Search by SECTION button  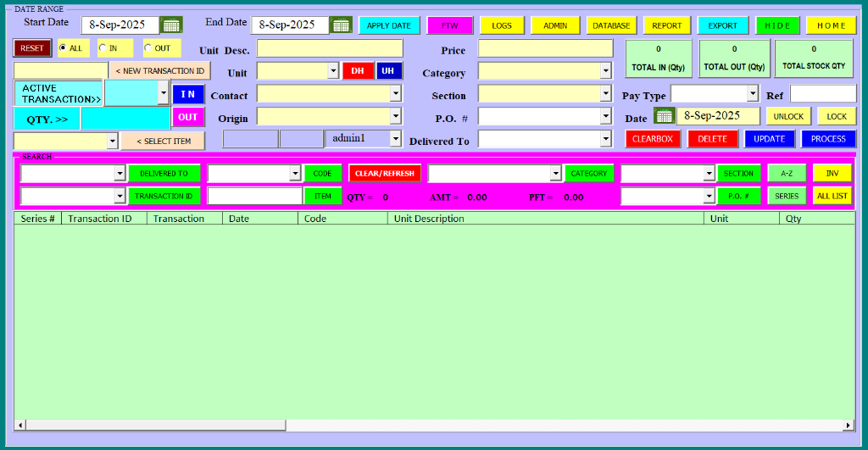738,173
